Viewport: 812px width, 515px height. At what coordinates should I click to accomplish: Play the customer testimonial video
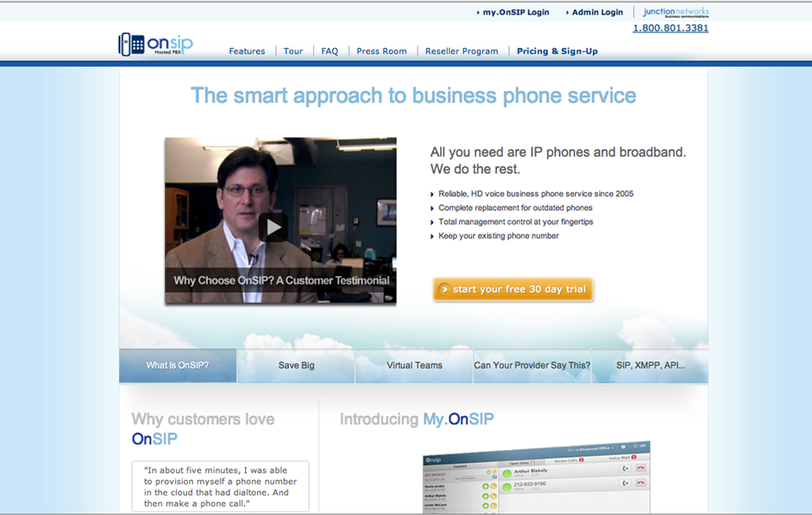click(273, 227)
